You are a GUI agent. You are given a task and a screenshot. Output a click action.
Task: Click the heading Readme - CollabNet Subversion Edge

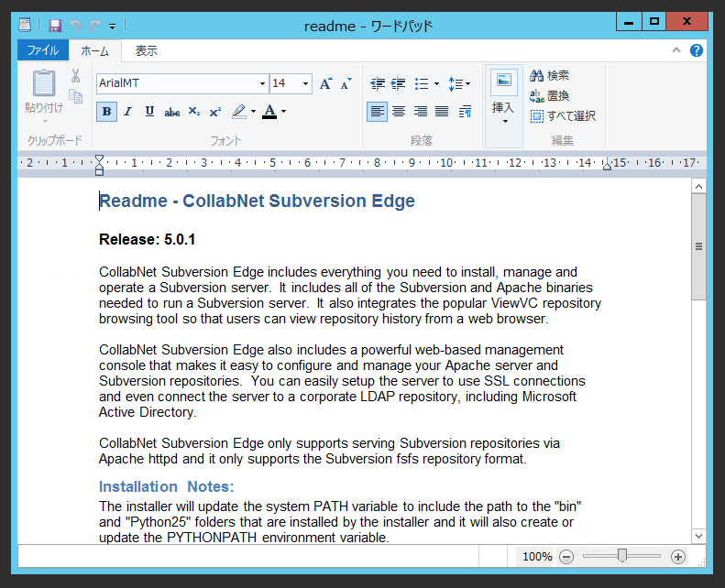click(257, 201)
